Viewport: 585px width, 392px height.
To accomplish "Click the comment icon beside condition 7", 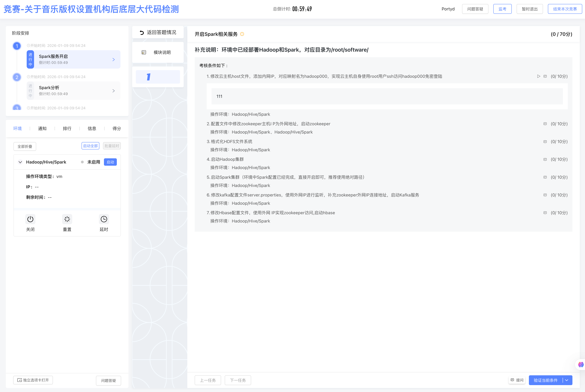I will (x=545, y=213).
